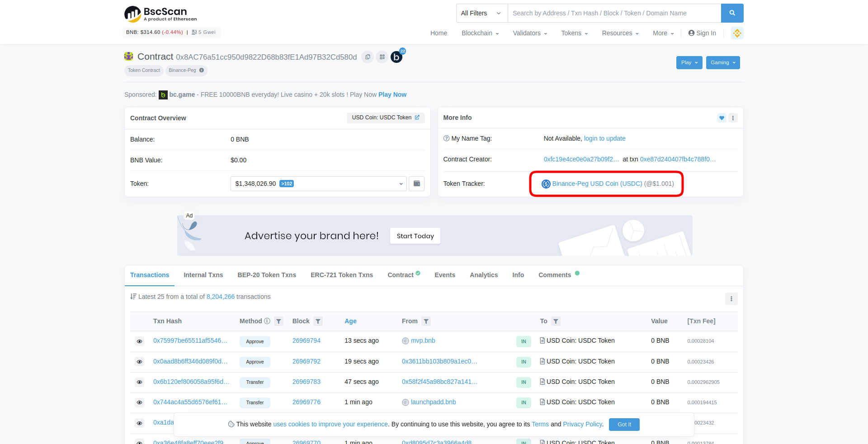
Task: Open More Info vertical dots menu
Action: pos(733,118)
